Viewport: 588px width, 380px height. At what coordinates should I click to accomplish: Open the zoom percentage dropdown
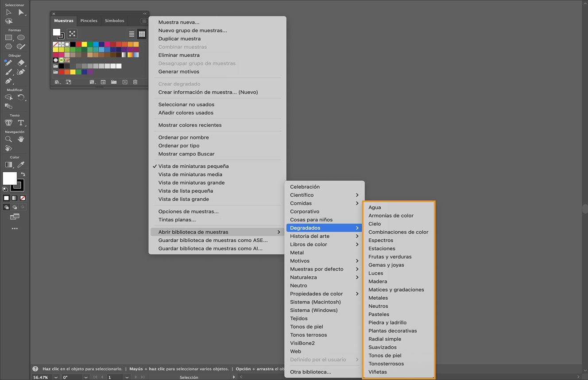[x=56, y=377]
